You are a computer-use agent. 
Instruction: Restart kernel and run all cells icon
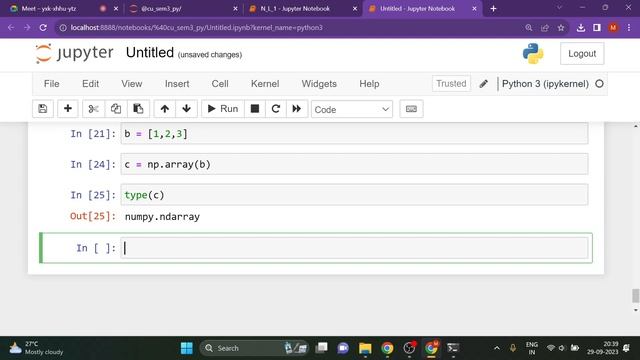pyautogui.click(x=297, y=109)
